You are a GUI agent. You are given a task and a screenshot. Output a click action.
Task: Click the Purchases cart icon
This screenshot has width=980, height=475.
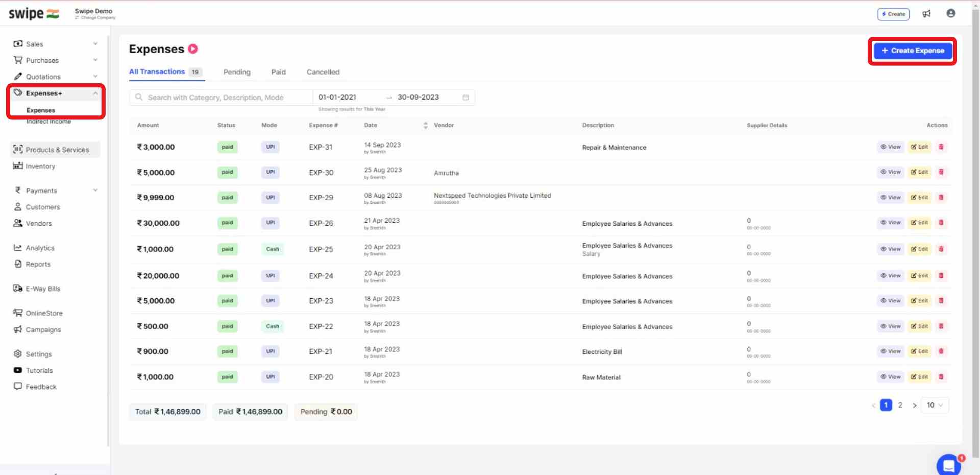click(18, 60)
